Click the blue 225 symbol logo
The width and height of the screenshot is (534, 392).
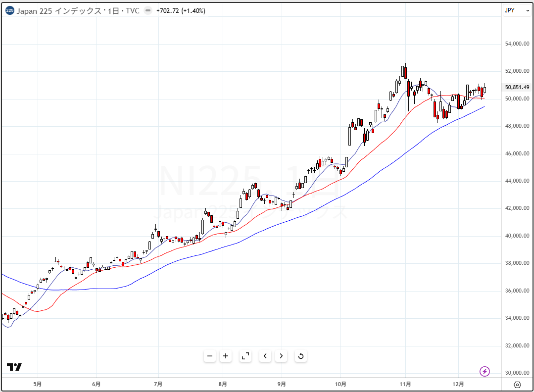(x=10, y=11)
